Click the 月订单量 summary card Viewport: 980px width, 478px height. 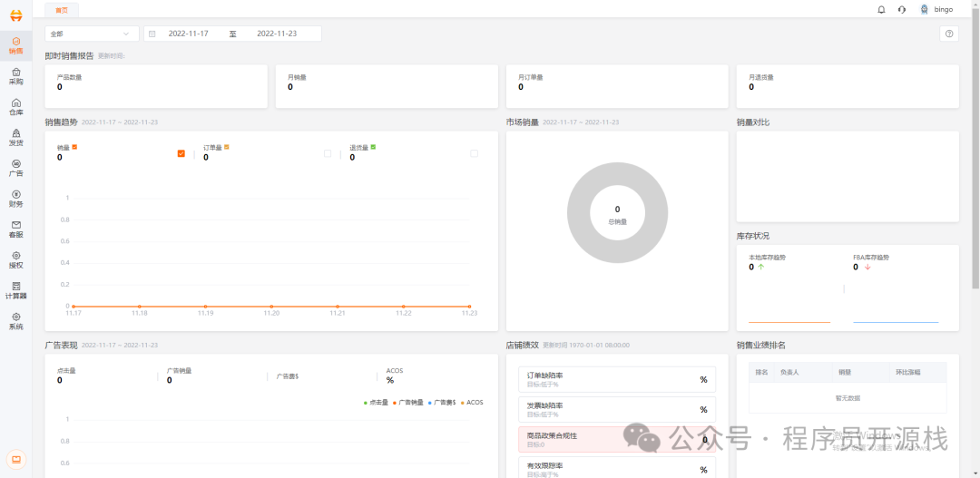pos(618,86)
